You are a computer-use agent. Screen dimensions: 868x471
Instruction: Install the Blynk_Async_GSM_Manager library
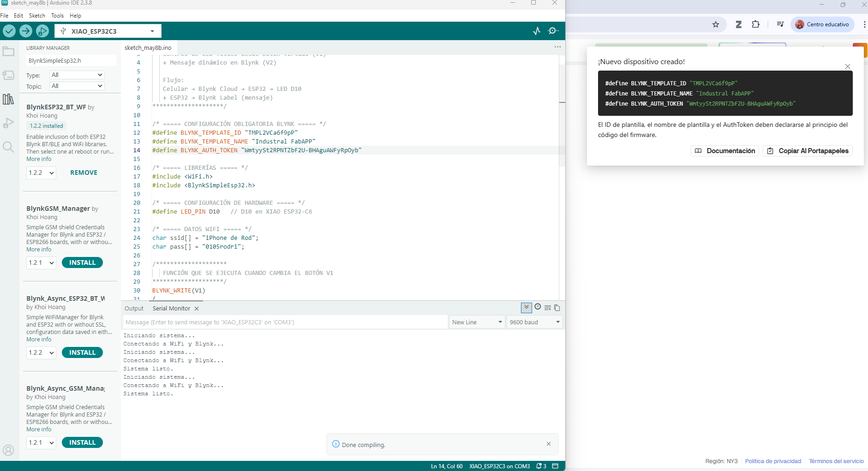click(x=82, y=442)
